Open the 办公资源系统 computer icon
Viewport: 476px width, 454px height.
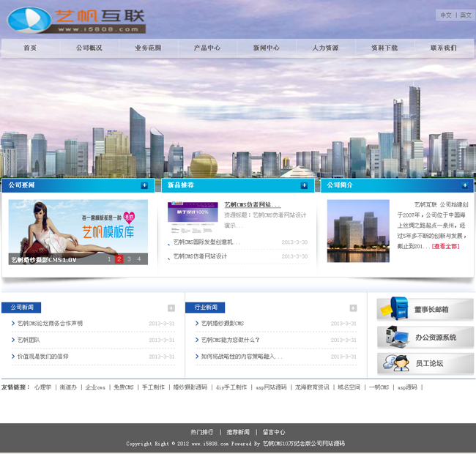coord(397,337)
